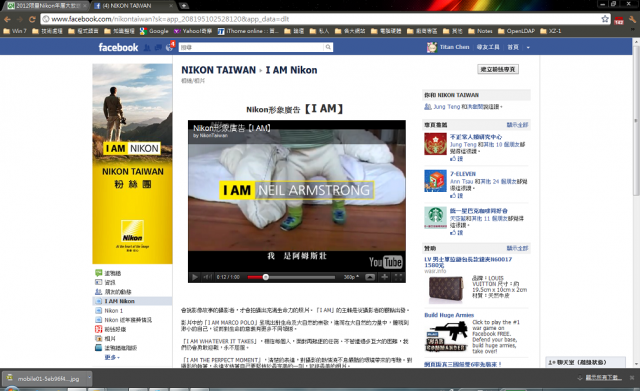Viewport: 640px width, 391px height.
Task: Open Build Huge Armies ad link
Action: [449, 315]
